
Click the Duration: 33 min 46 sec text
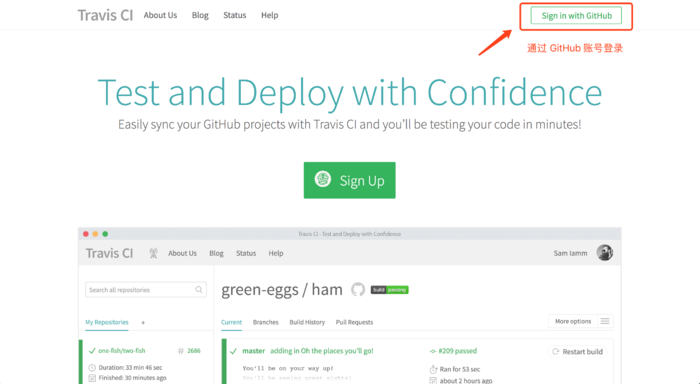coord(130,367)
